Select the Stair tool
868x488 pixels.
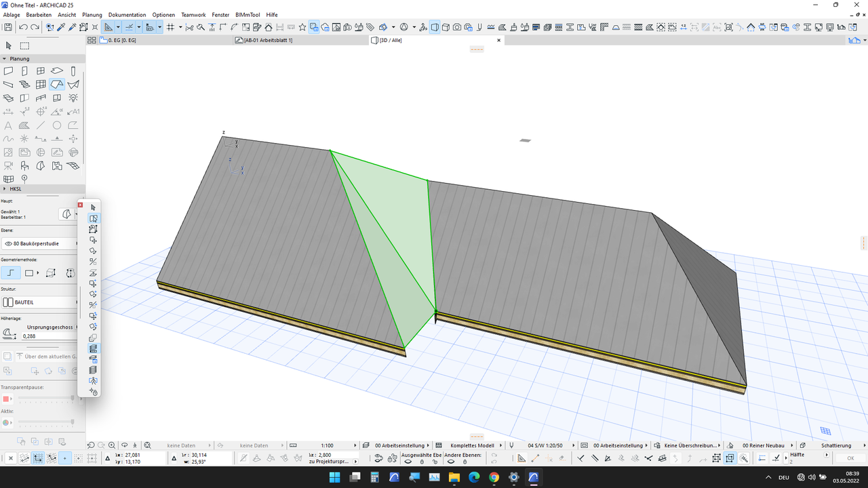[x=24, y=83]
